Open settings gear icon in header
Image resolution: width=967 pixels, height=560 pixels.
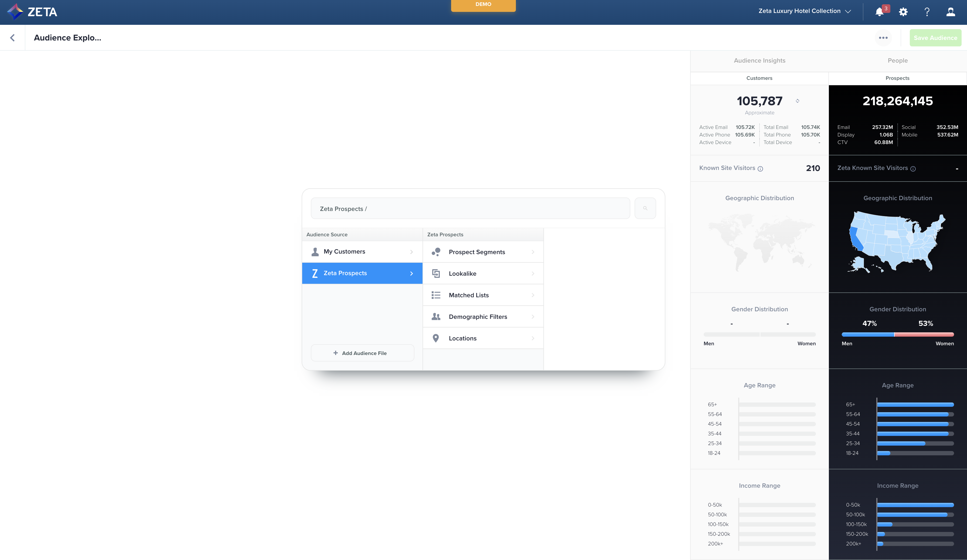point(903,12)
